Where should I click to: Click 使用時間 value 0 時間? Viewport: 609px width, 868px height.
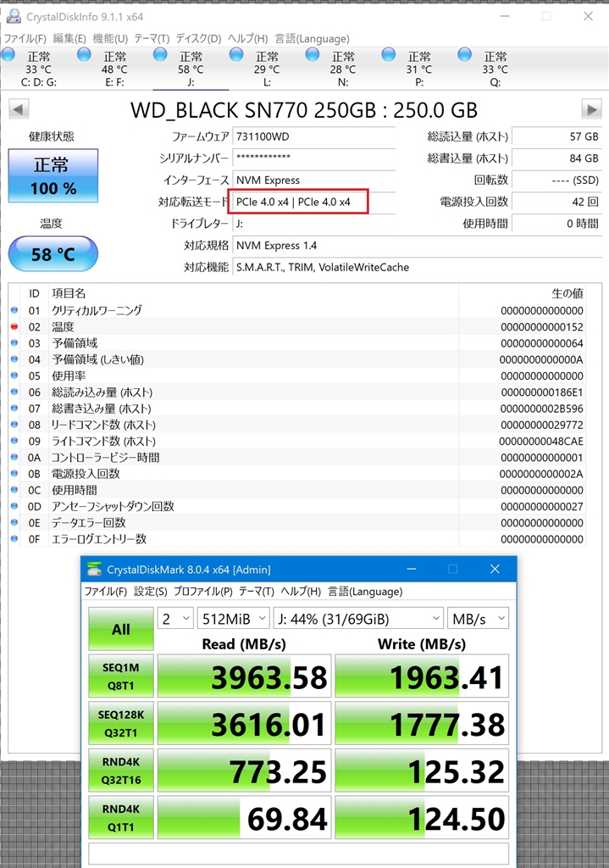point(557,224)
